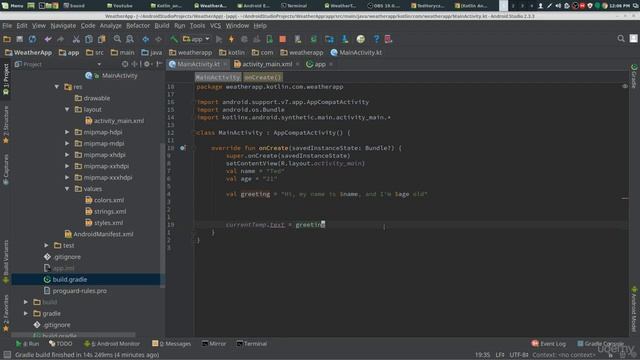Image resolution: width=640 pixels, height=360 pixels.
Task: Click the Copy toolbar icon
Action: click(89, 39)
